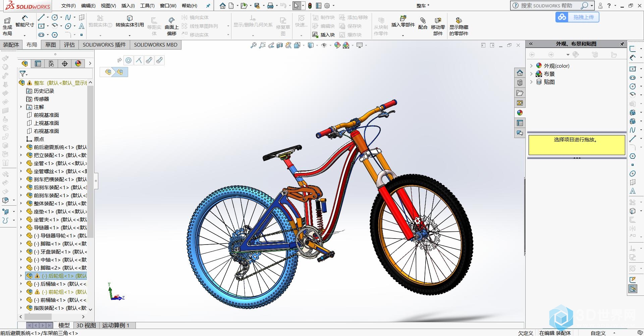Pin the 外观、布景和贴图 task pane

coord(622,44)
